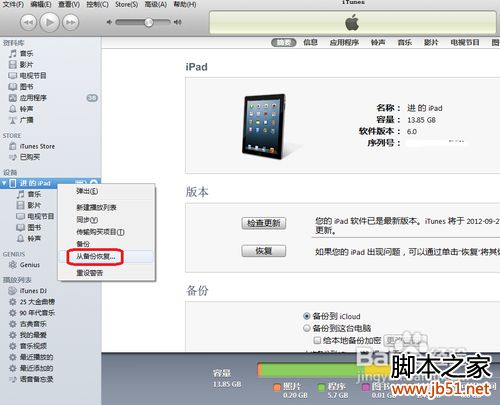Open the 帮助(H) menu
This screenshot has width=500, height=405.
pyautogui.click(x=185, y=4)
